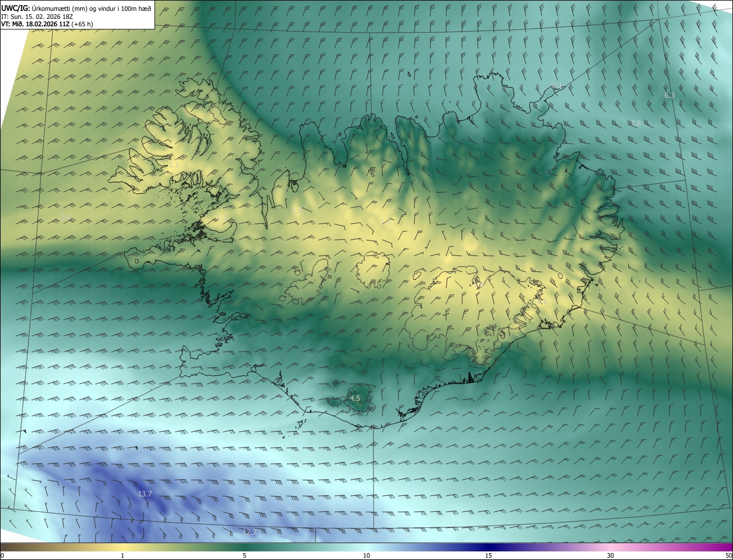This screenshot has height=560, width=733.
Task: Click the 'UWC/IG: Úrkomumætti' title line
Action: pyautogui.click(x=76, y=8)
